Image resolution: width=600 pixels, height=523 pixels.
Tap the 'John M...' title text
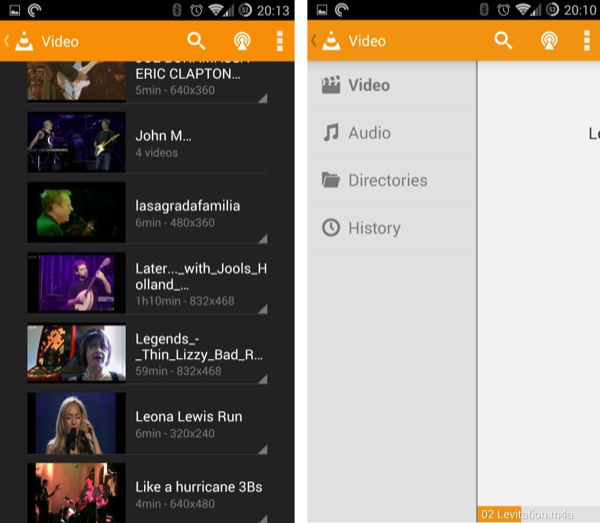(163, 135)
